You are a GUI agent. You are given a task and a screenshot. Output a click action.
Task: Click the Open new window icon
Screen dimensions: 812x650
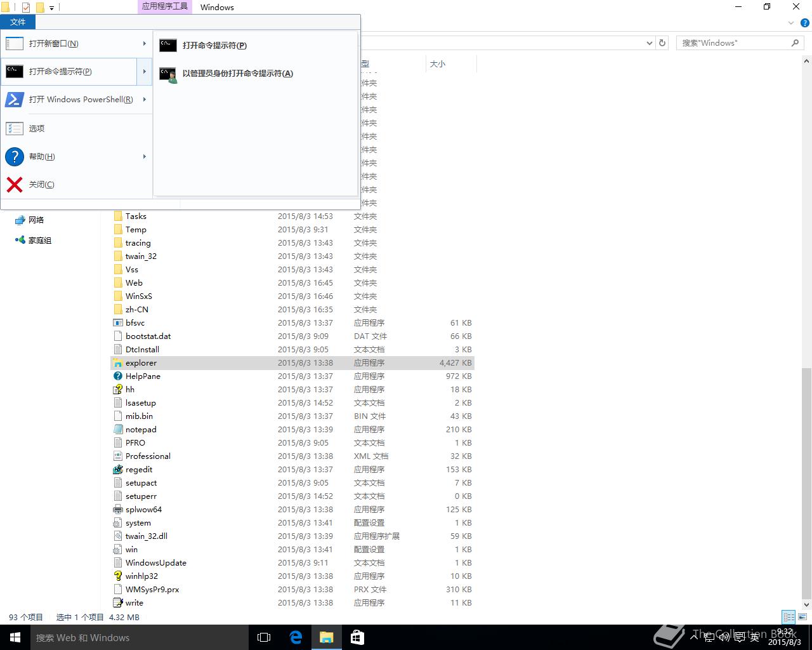[14, 44]
